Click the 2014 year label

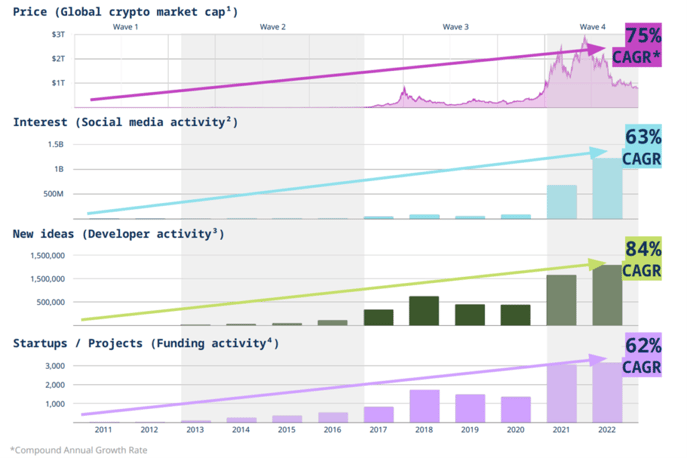[x=241, y=430]
